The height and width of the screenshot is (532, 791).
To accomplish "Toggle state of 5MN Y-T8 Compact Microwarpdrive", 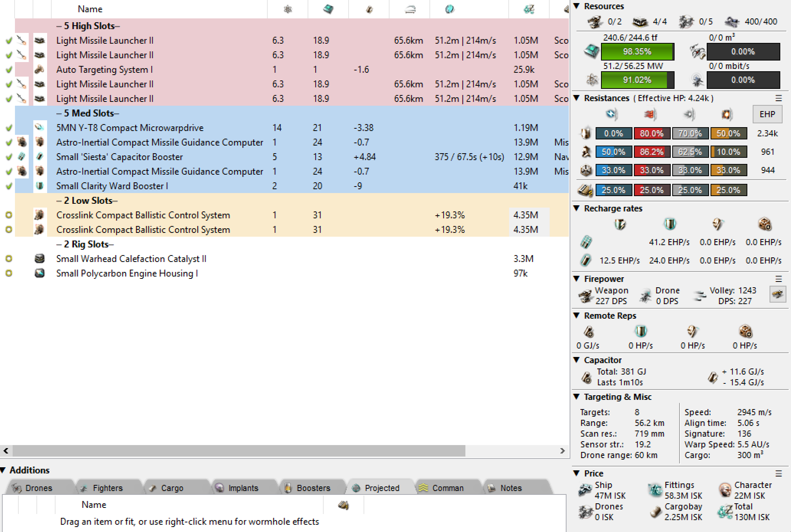I will (9, 128).
